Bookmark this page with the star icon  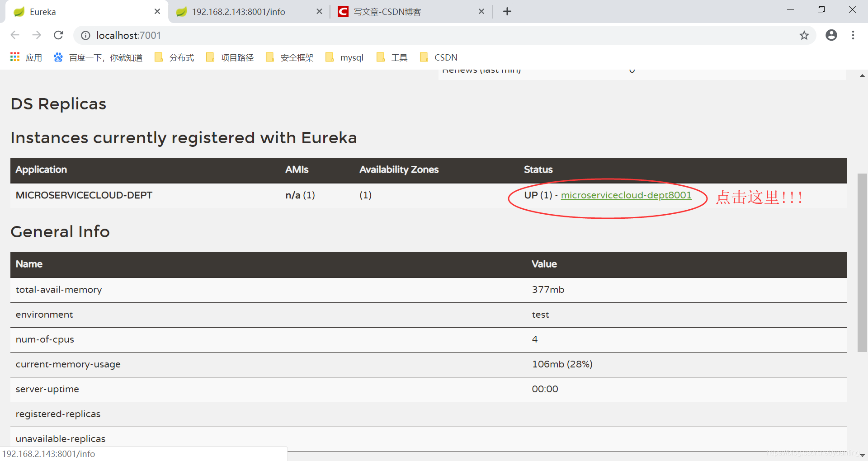pyautogui.click(x=804, y=35)
